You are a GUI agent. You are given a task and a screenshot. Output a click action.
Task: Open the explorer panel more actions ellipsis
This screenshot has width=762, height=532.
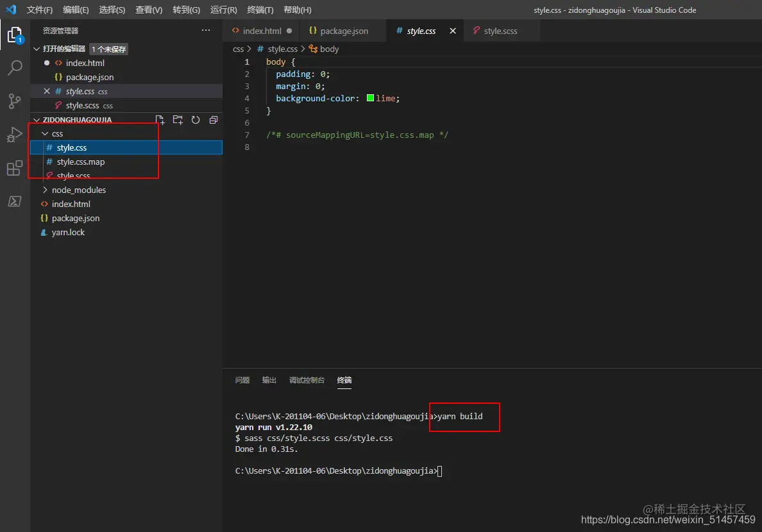206,30
